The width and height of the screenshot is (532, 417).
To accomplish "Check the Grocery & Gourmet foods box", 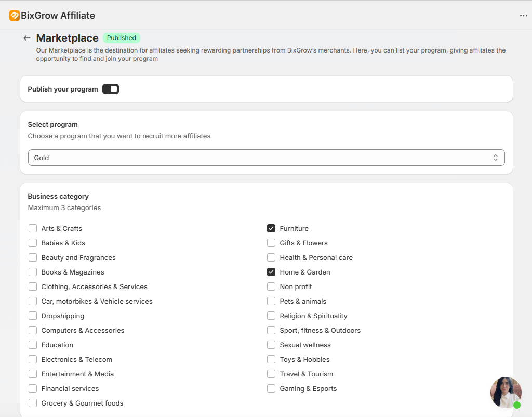I will [33, 403].
